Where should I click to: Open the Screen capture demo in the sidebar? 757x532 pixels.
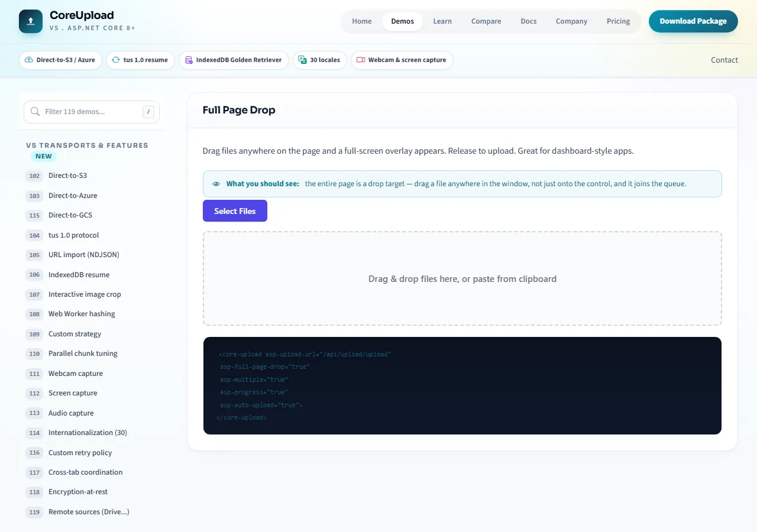92,393
